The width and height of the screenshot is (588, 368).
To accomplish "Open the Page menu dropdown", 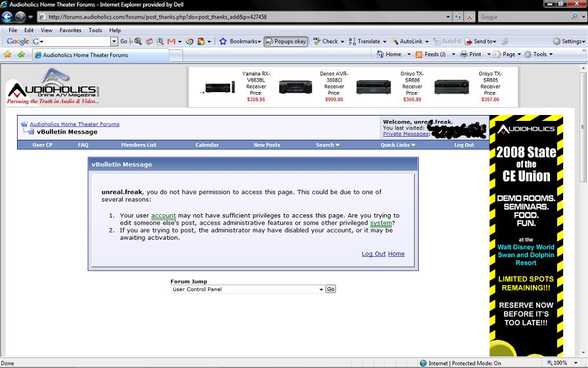I will coord(507,54).
